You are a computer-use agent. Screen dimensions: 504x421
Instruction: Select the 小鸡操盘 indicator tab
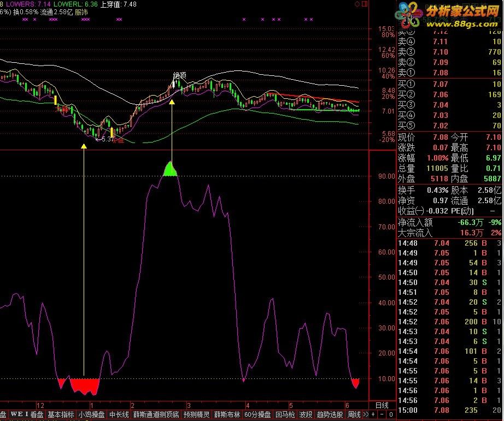point(92,414)
